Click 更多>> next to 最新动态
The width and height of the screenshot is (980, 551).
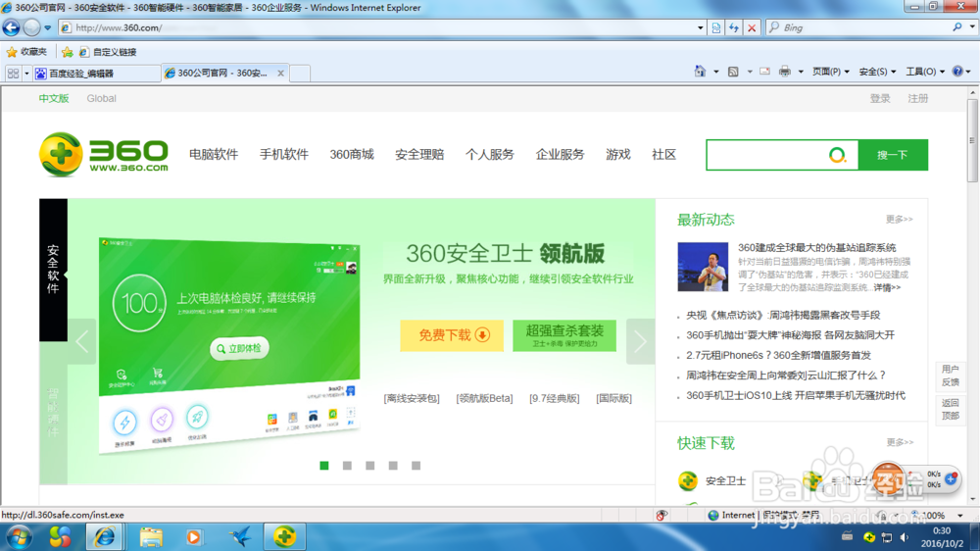900,219
